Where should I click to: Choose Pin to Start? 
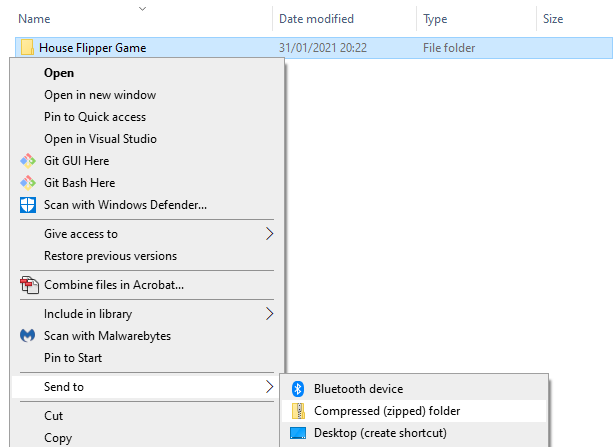[x=73, y=358]
